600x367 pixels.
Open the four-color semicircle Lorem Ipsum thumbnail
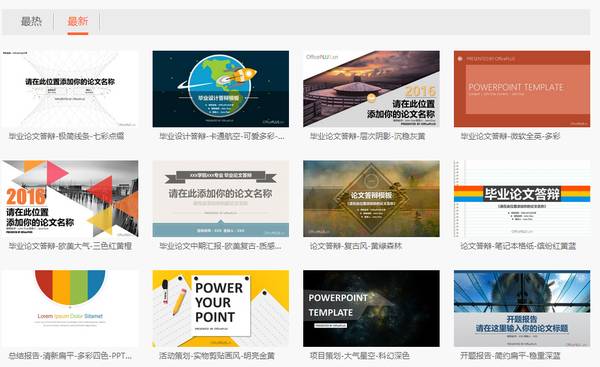pyautogui.click(x=70, y=308)
